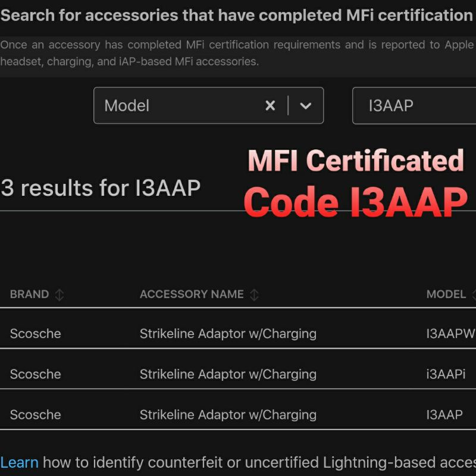Click the ACCESSORY NAME column header label

point(192,295)
